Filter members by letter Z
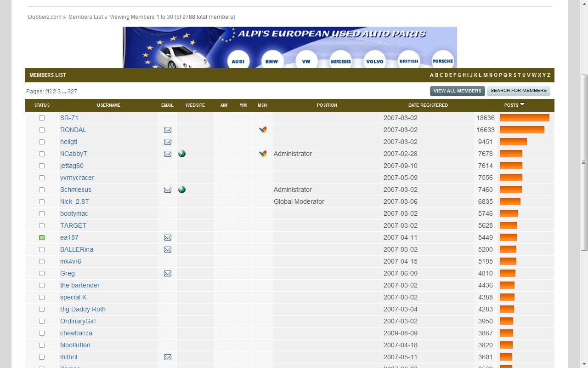Screen dimensions: 588x368 pos(548,75)
